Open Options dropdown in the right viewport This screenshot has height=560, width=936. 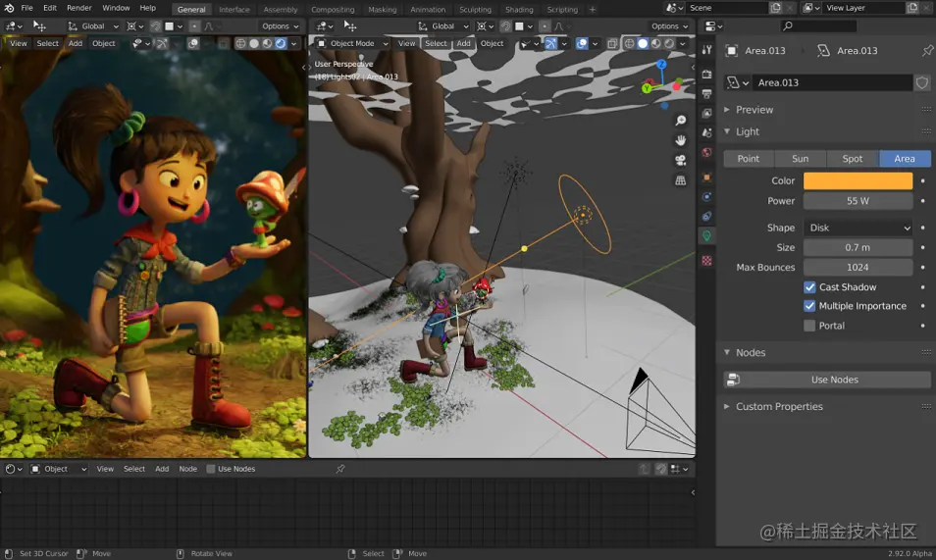(x=669, y=26)
